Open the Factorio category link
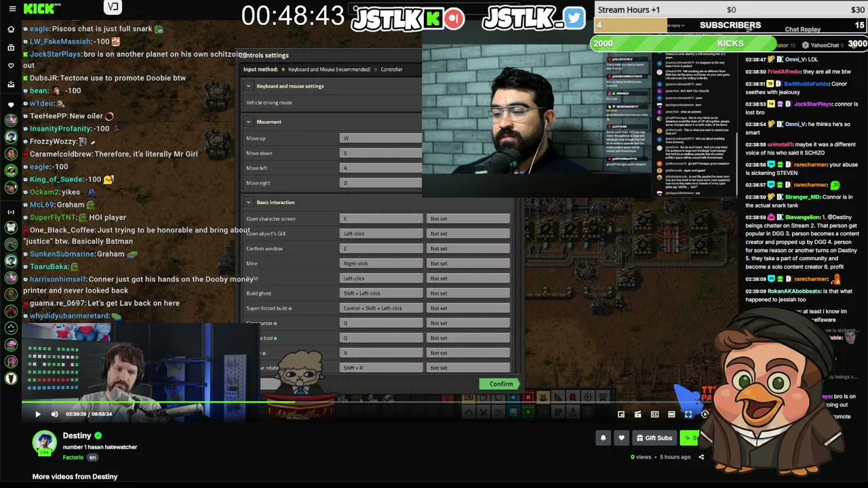The image size is (868, 488). [x=73, y=457]
